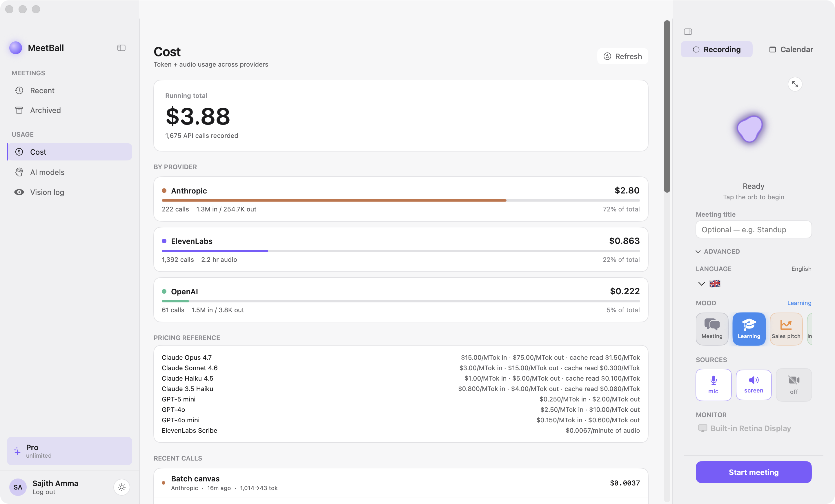Click the Pro unlimited plan card
835x504 pixels.
pos(70,451)
